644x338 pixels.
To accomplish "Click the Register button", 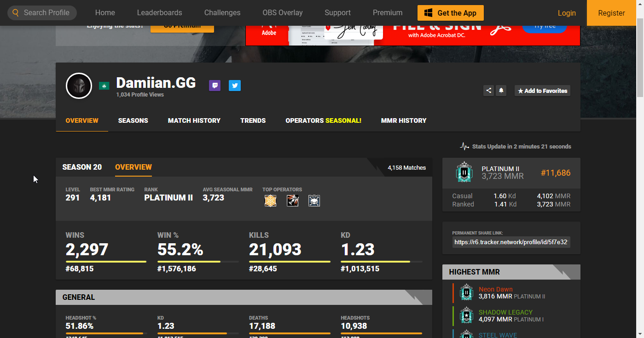I will pos(611,13).
